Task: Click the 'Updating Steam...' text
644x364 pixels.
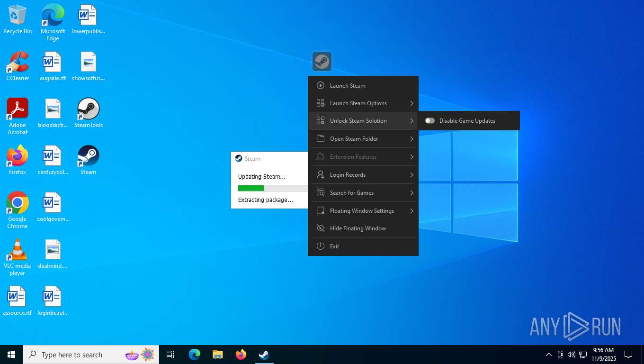Action: coord(262,177)
